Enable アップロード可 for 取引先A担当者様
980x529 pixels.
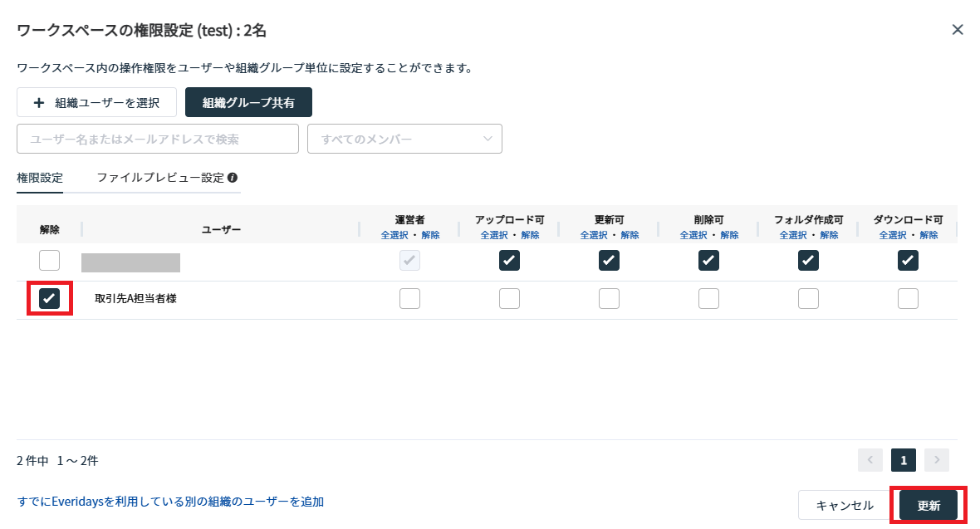pyautogui.click(x=509, y=299)
